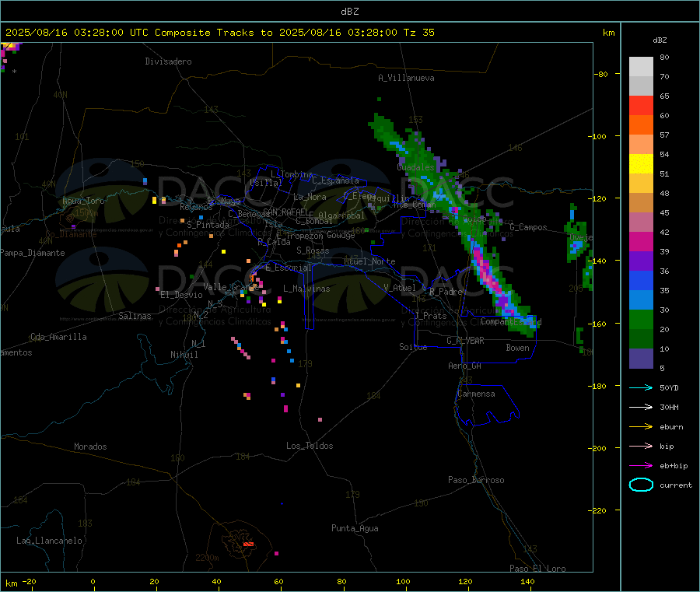
Task: Click the 65 dBZ red color swatch
Action: click(641, 105)
